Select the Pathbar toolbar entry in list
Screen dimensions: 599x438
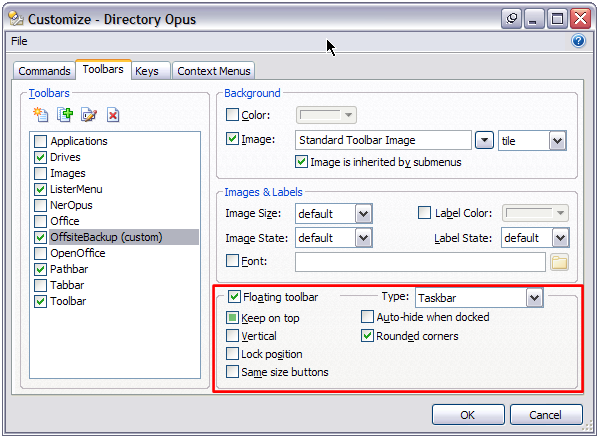[69, 269]
